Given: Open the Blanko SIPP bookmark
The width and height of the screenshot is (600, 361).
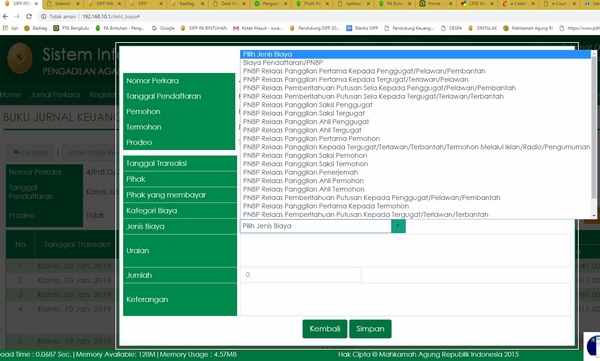Looking at the screenshot, I should click(362, 28).
